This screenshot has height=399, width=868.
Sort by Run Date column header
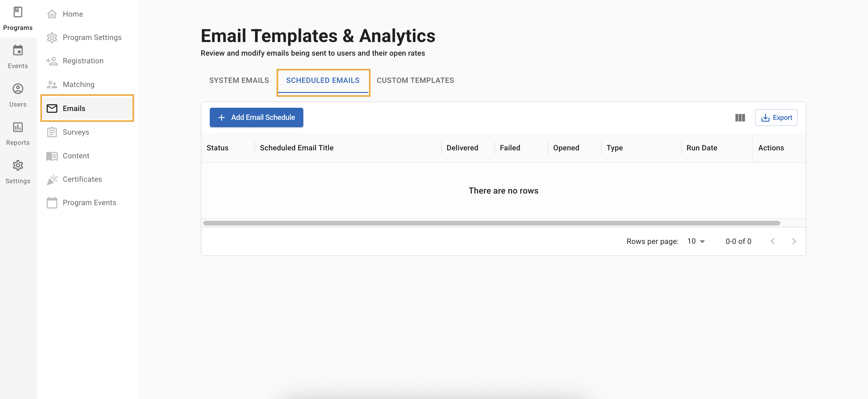(x=702, y=148)
